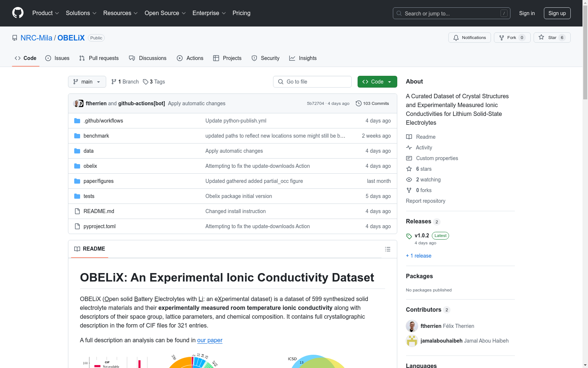The height and width of the screenshot is (368, 588).
Task: Open the 3 Tags link
Action: 154,82
